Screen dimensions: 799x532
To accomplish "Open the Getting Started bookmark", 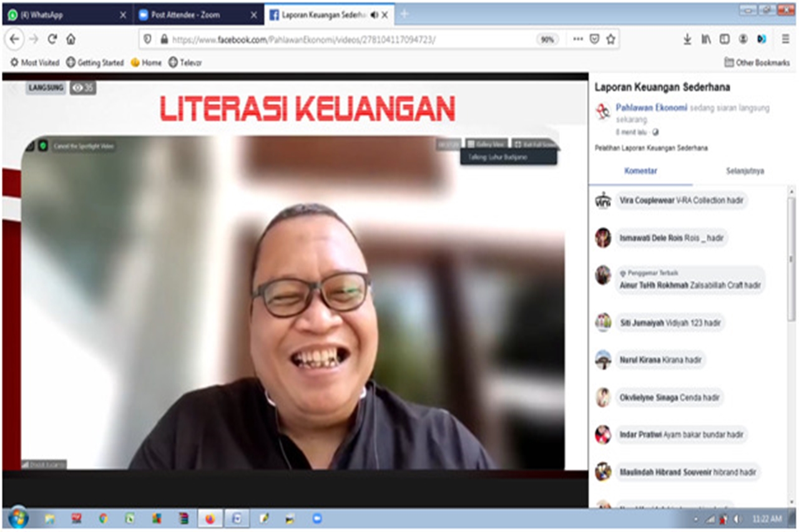I will (95, 62).
